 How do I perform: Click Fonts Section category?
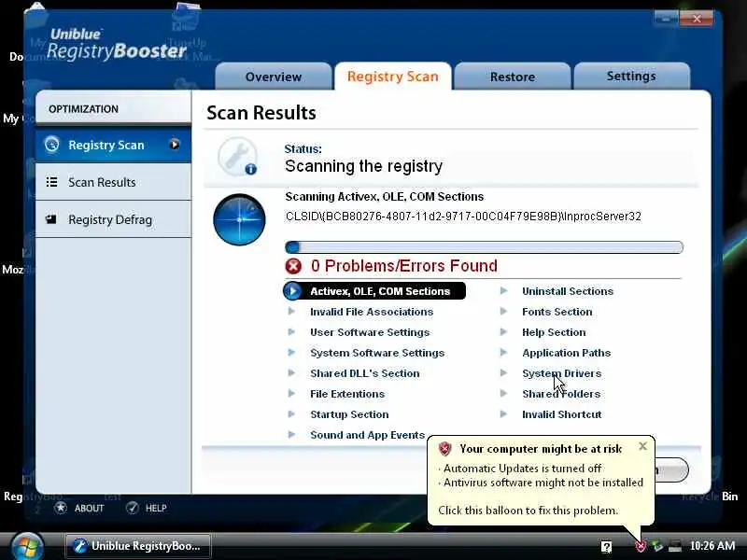(557, 312)
